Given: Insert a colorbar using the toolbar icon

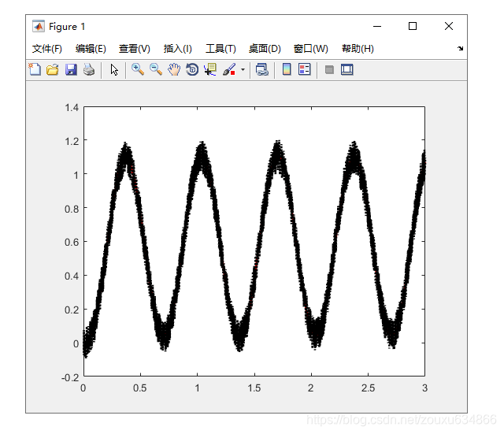Looking at the screenshot, I should [x=287, y=69].
